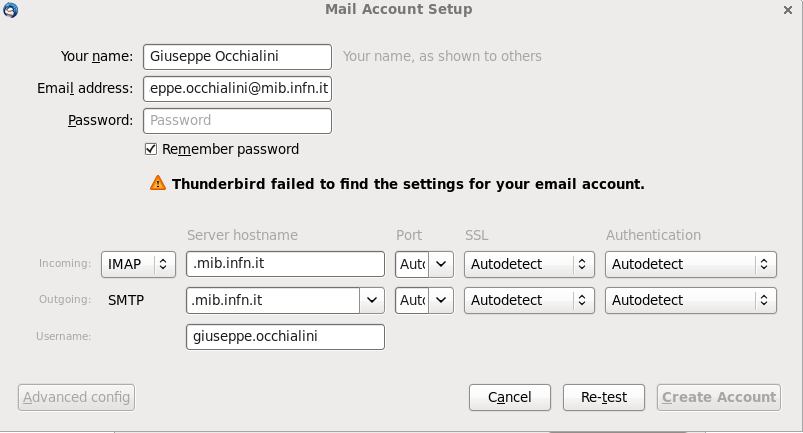Expand the outgoing SMTP hostname dropdown arrow

click(x=372, y=300)
